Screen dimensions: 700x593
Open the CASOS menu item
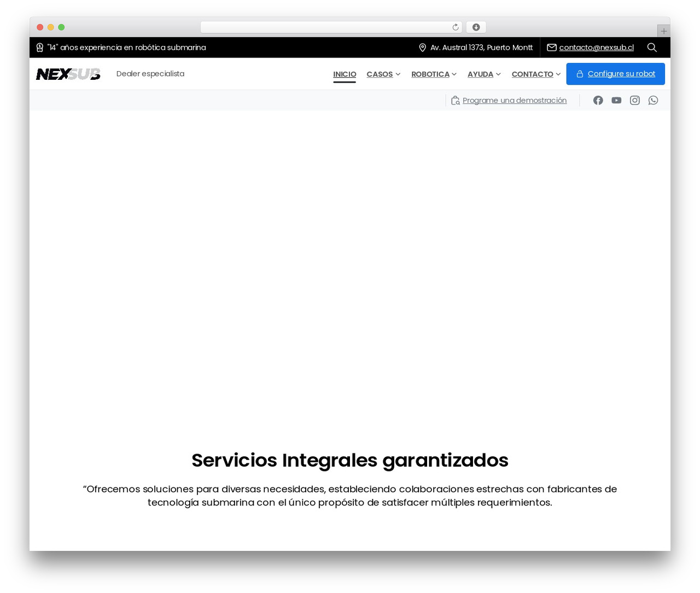(x=380, y=74)
